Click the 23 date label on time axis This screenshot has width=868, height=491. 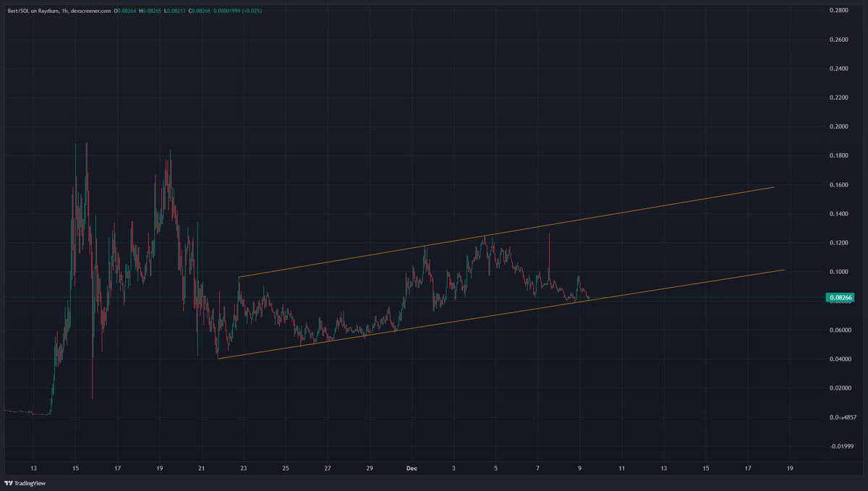pos(243,468)
